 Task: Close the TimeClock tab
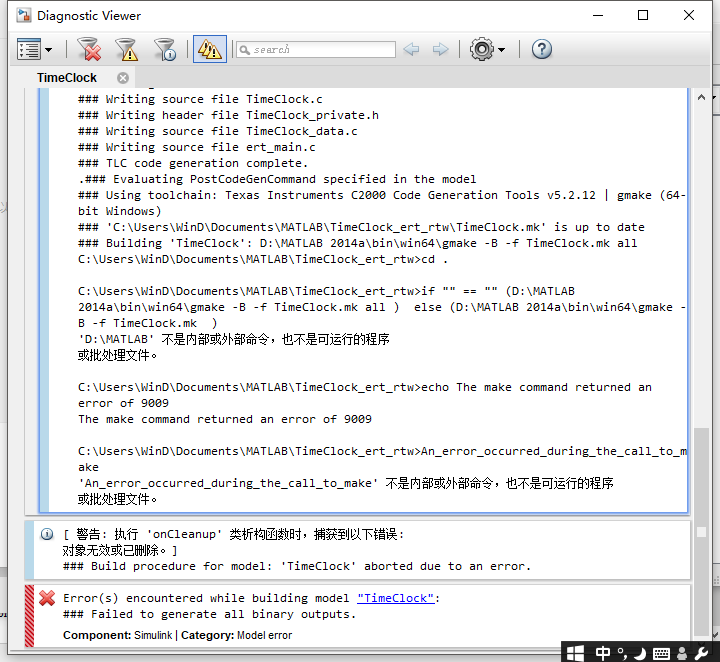coord(123,78)
